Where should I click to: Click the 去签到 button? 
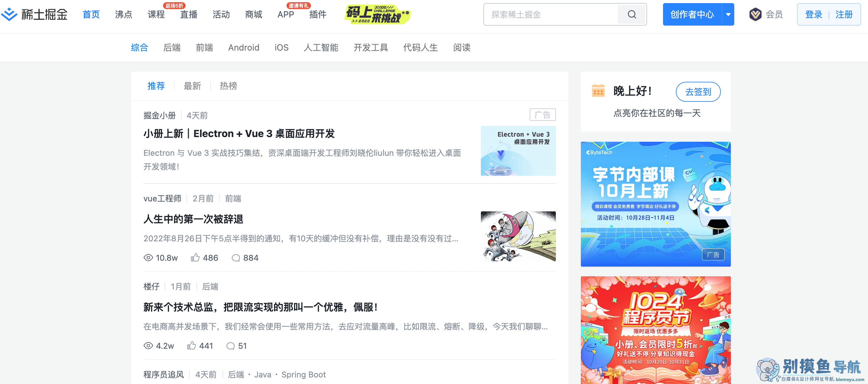coord(698,91)
